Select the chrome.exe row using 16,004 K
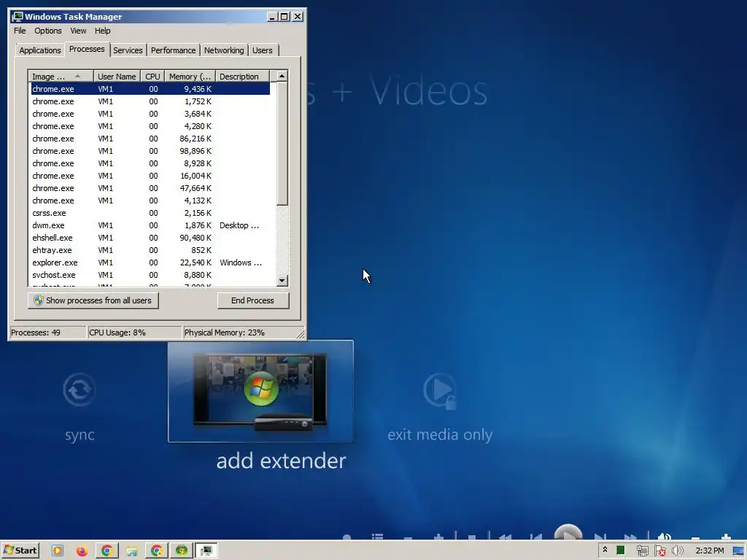Viewport: 747px width, 560px height. click(150, 176)
